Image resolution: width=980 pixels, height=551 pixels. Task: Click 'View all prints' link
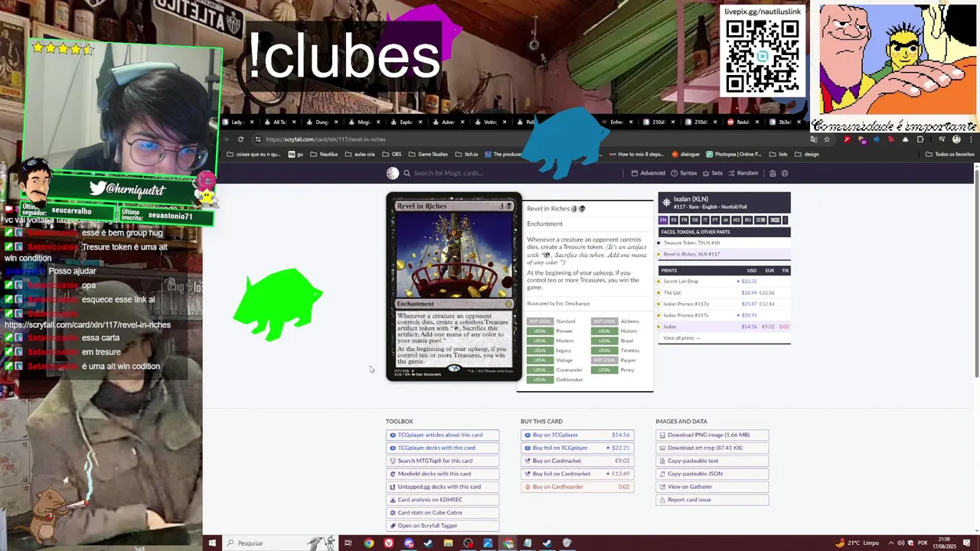[x=681, y=338]
